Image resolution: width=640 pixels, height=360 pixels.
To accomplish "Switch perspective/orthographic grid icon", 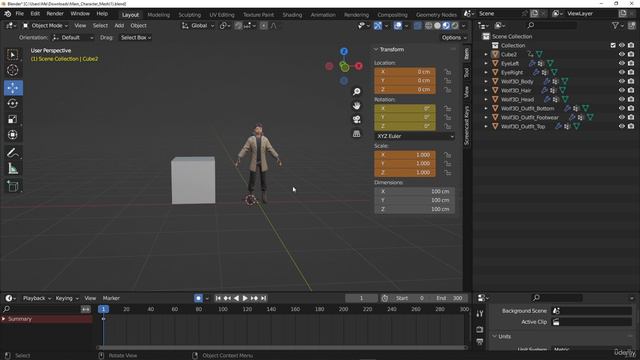I will point(357,133).
